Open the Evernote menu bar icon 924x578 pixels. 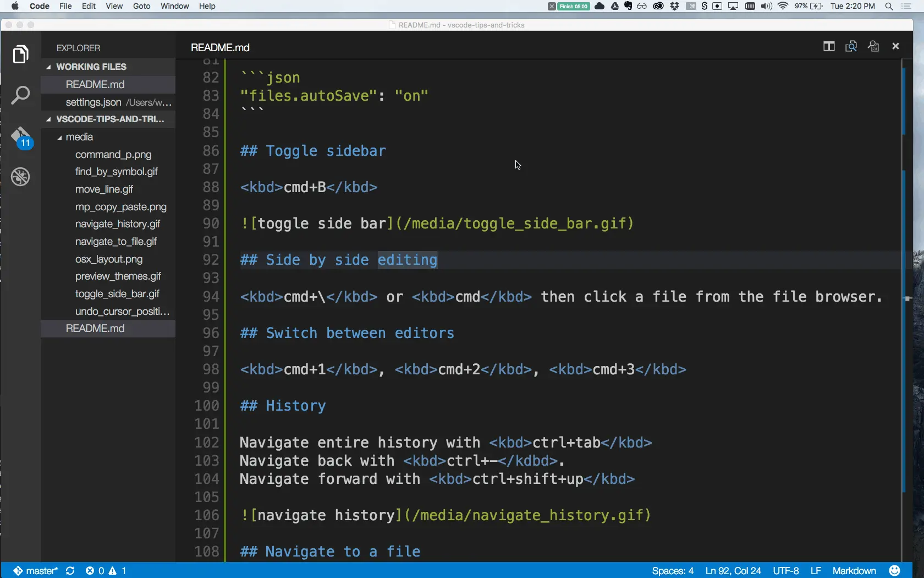click(628, 6)
